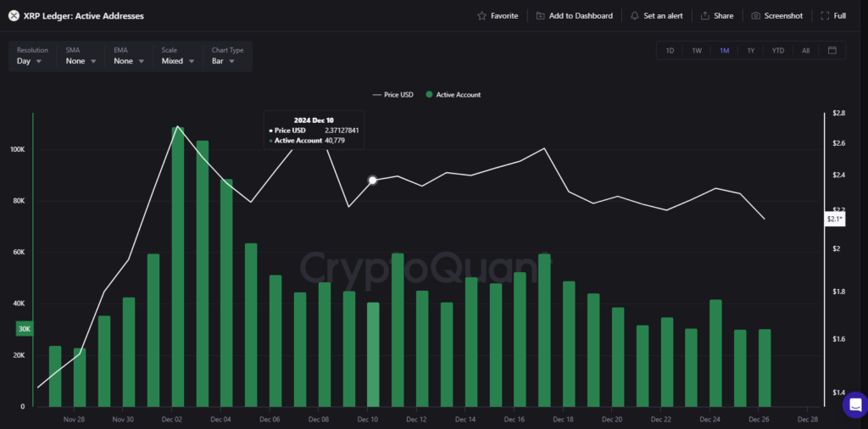The image size is (868, 429).
Task: Select the 1W time range
Action: [x=697, y=50]
